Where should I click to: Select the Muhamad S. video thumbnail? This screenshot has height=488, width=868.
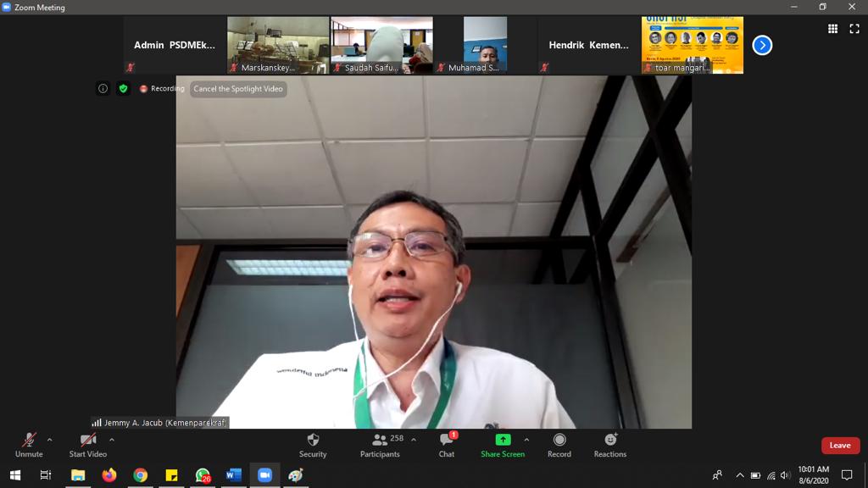click(485, 45)
